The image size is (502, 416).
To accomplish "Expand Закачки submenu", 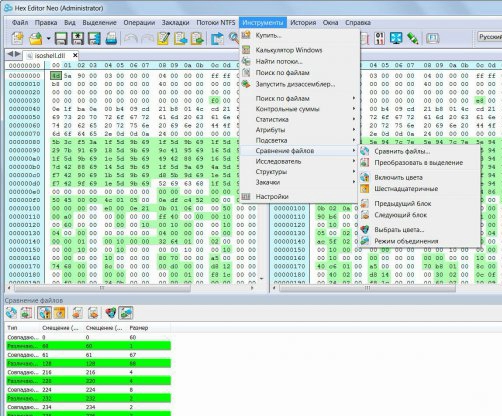I will [299, 182].
